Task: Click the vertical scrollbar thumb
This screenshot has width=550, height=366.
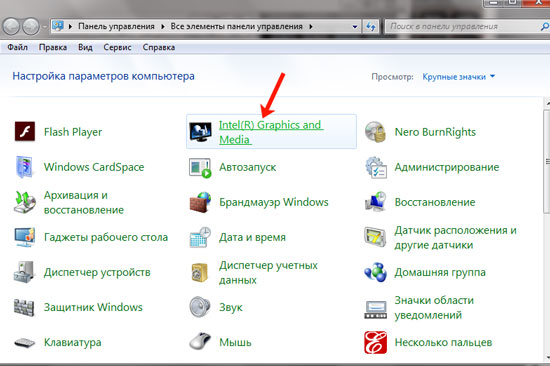Action: pyautogui.click(x=547, y=161)
